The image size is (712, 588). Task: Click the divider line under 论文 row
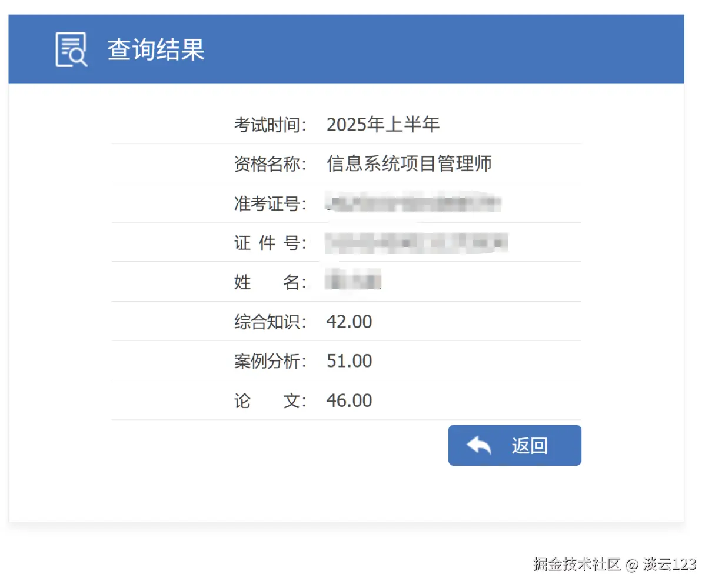click(346, 419)
